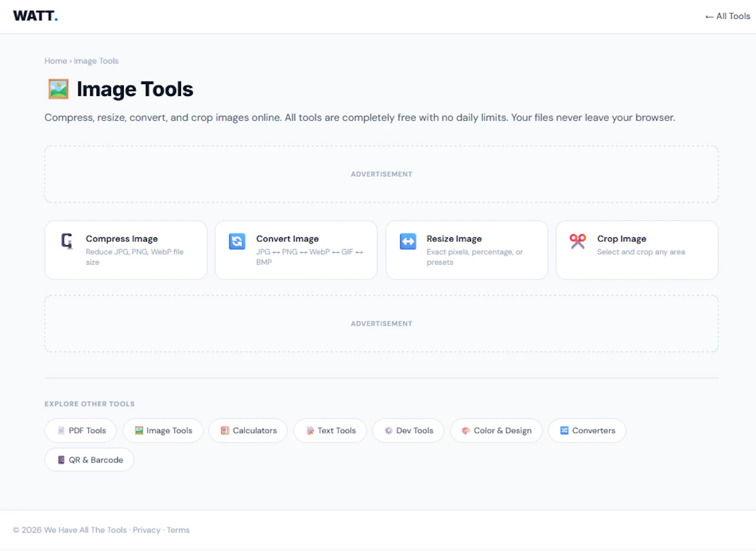Click the QR & Barcode icon
This screenshot has height=551, width=756.
(61, 460)
